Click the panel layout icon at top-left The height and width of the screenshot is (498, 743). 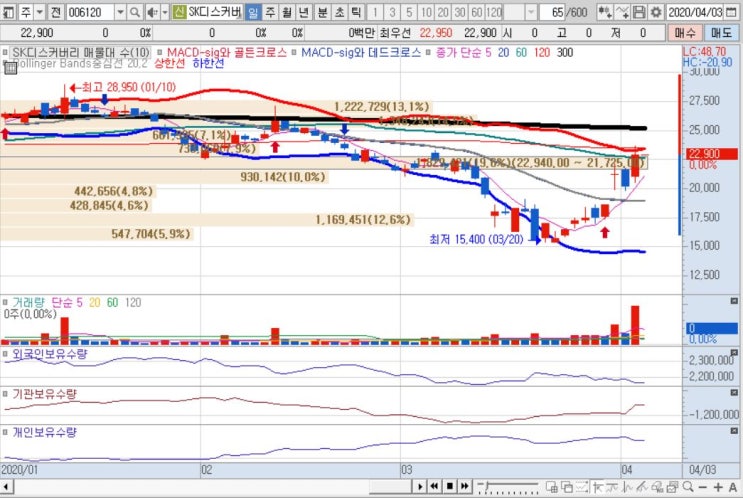pyautogui.click(x=8, y=12)
